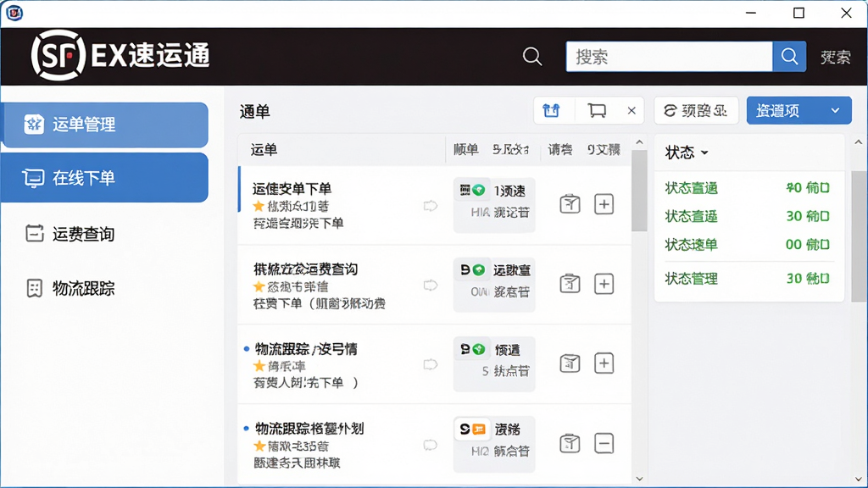Image resolution: width=868 pixels, height=488 pixels.
Task: Click the star in 物流跟踪/凌号情 row
Action: click(259, 365)
